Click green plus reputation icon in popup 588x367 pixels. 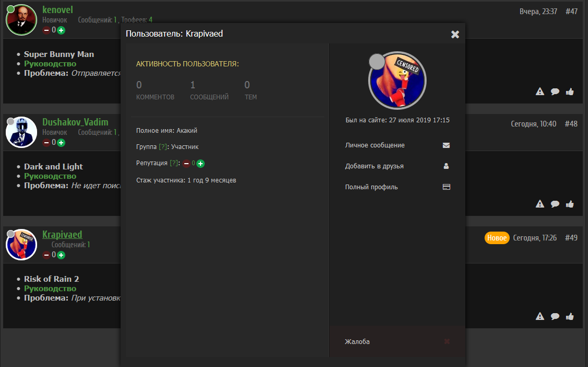(x=201, y=163)
